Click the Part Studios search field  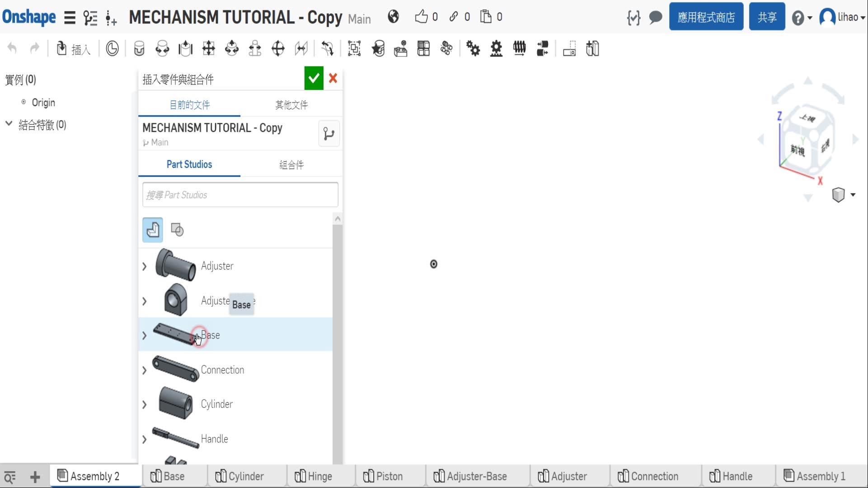coord(240,195)
